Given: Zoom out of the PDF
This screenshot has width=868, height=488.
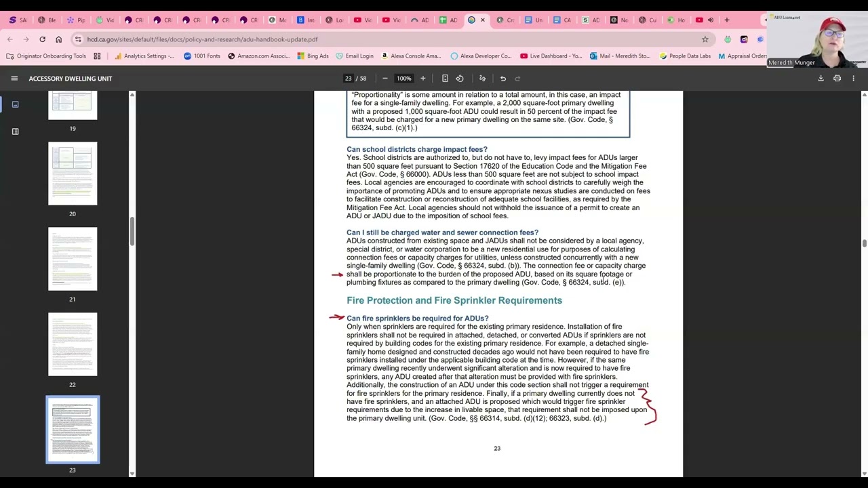Looking at the screenshot, I should tap(384, 79).
